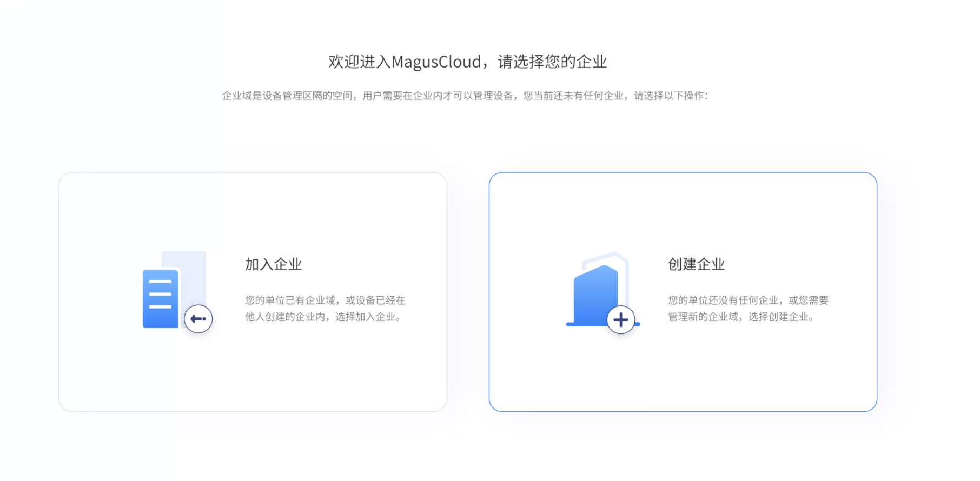Viewport: 980px width, 481px height.
Task: Click the join enterprise document icon
Action: (177, 292)
